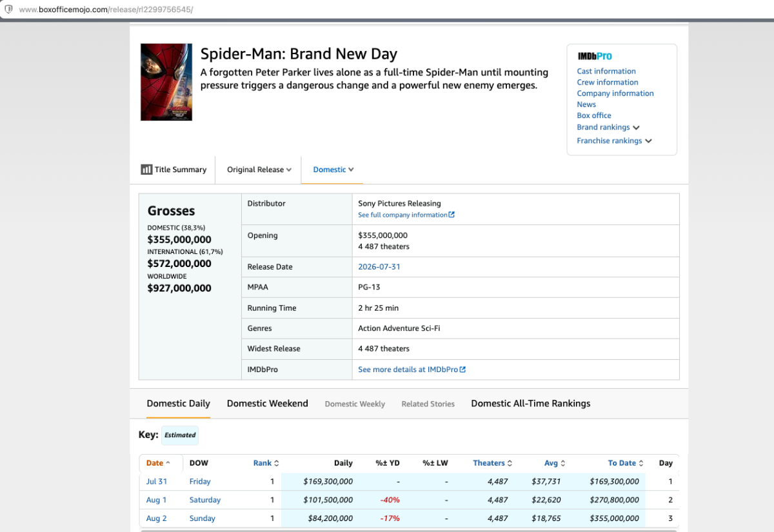
Task: Click the Title Summary chart icon
Action: [146, 170]
